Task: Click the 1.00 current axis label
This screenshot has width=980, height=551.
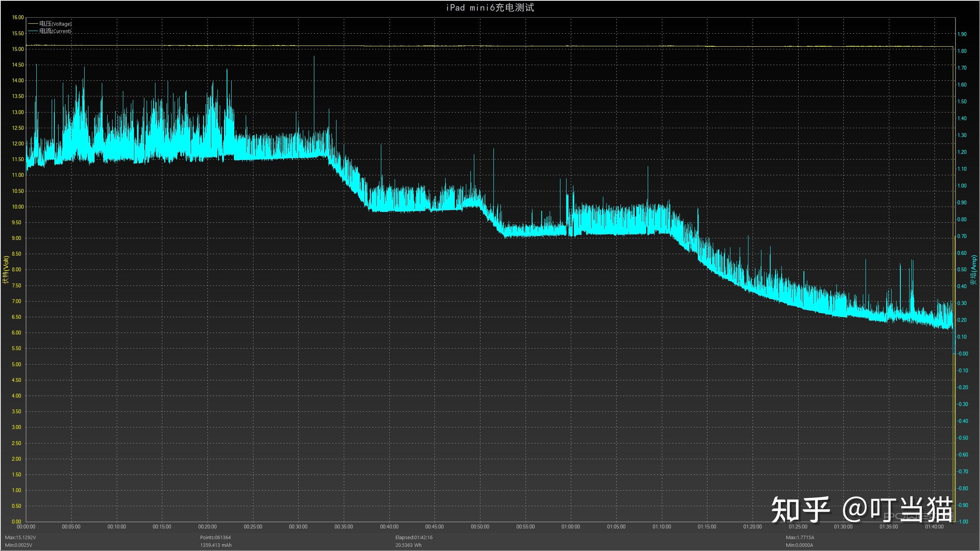Action: pyautogui.click(x=962, y=186)
